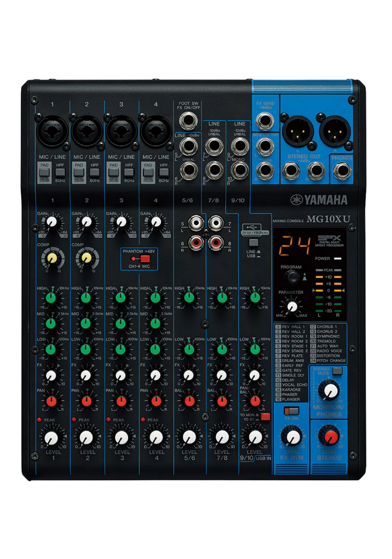The image size is (392, 559).
Task: Turn the channel 1 yellow COMP knob
Action: point(52,258)
